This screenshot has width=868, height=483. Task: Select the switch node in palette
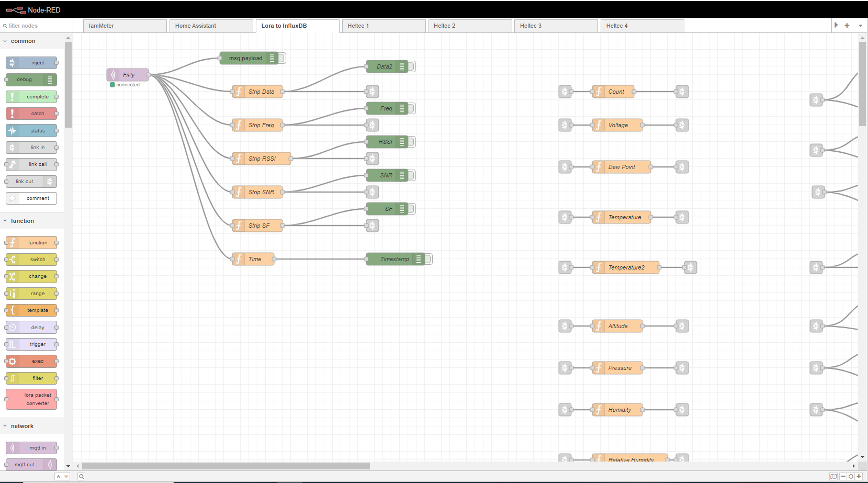[31, 260]
